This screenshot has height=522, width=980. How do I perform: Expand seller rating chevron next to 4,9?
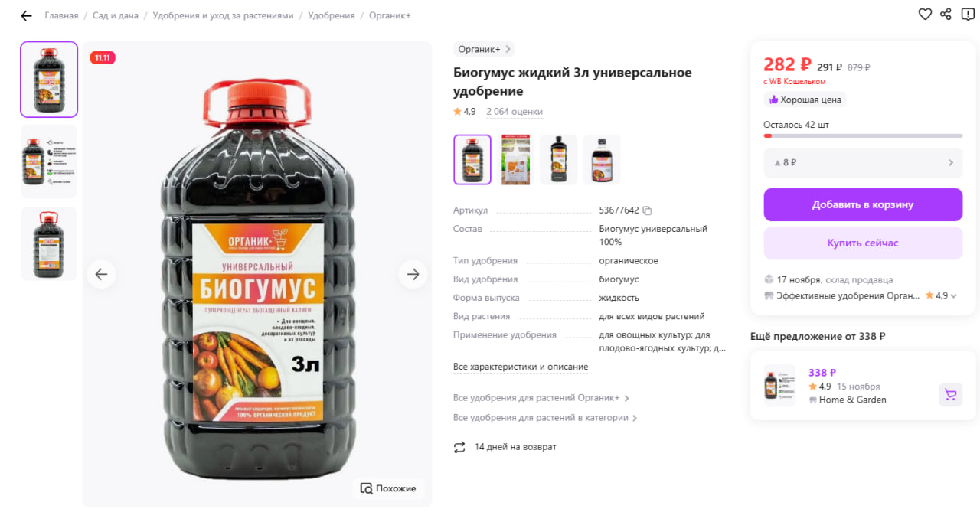click(954, 296)
